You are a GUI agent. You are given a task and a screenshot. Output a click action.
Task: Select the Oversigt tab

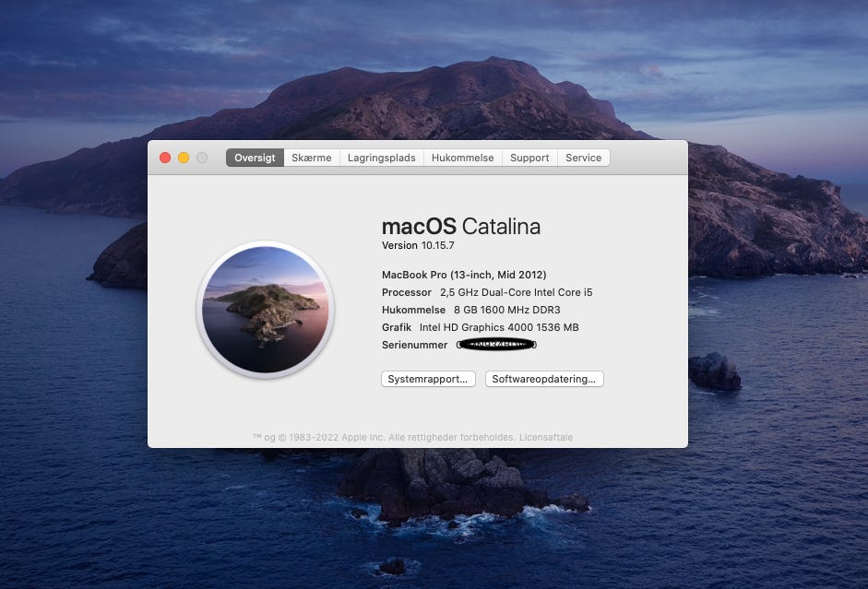[x=255, y=158]
